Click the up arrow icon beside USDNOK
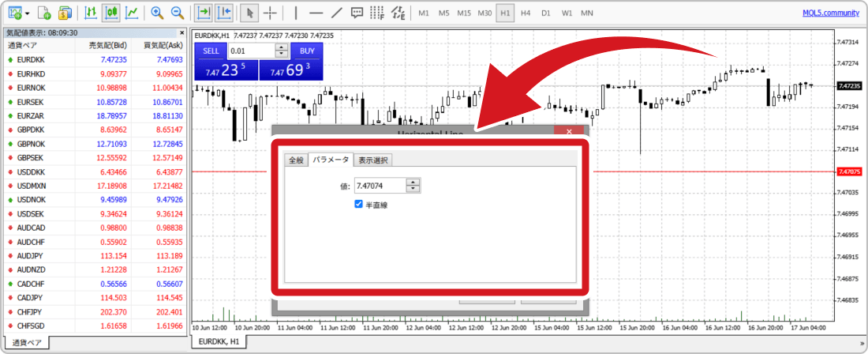 tap(10, 199)
